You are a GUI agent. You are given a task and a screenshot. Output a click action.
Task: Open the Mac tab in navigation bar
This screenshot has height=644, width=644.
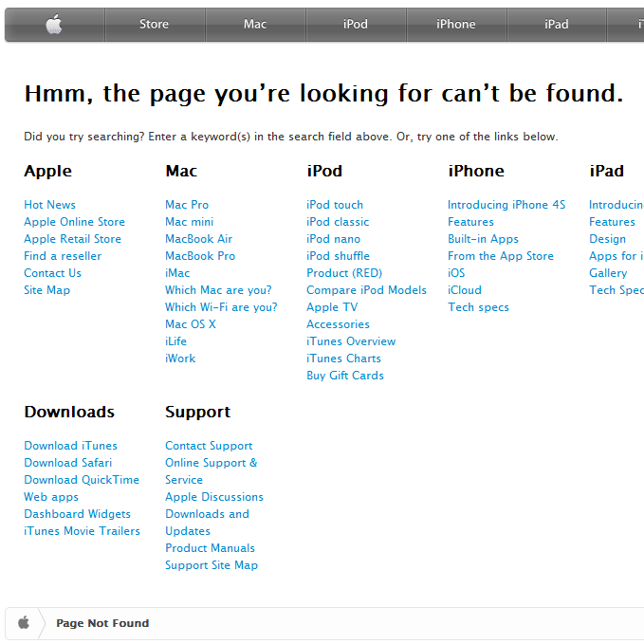(255, 25)
